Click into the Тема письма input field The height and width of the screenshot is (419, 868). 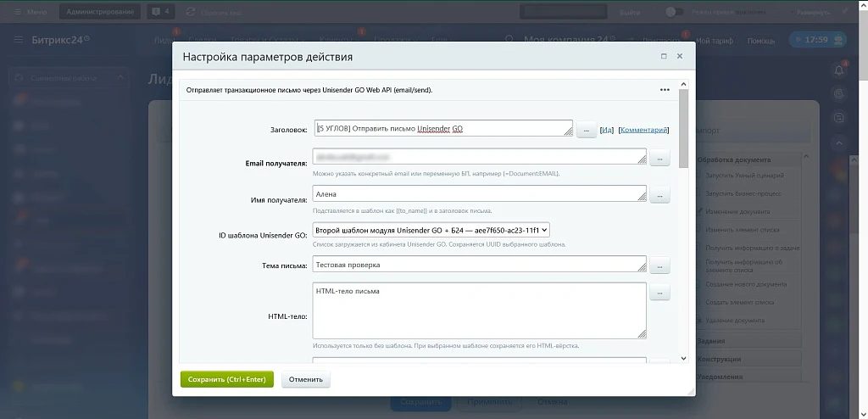coord(480,265)
